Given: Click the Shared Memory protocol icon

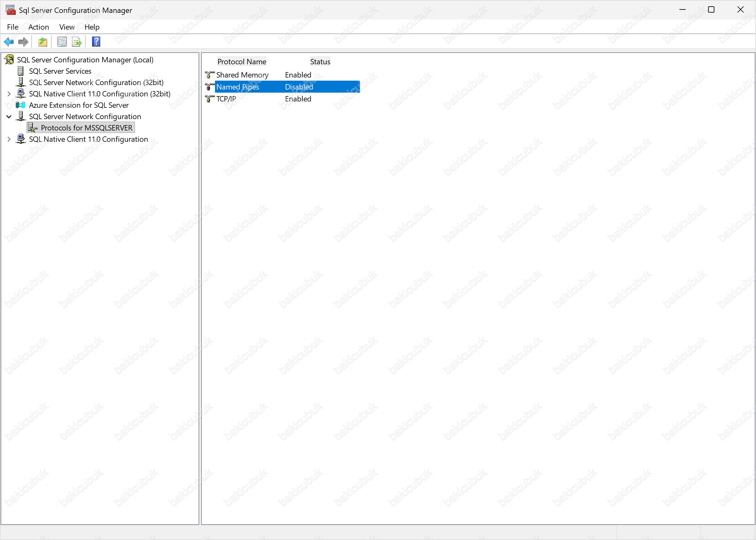Looking at the screenshot, I should pyautogui.click(x=210, y=75).
